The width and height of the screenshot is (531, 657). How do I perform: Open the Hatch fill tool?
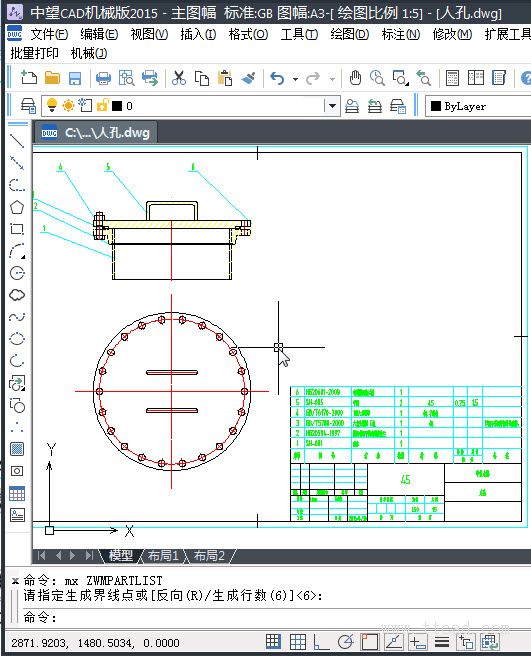point(17,449)
